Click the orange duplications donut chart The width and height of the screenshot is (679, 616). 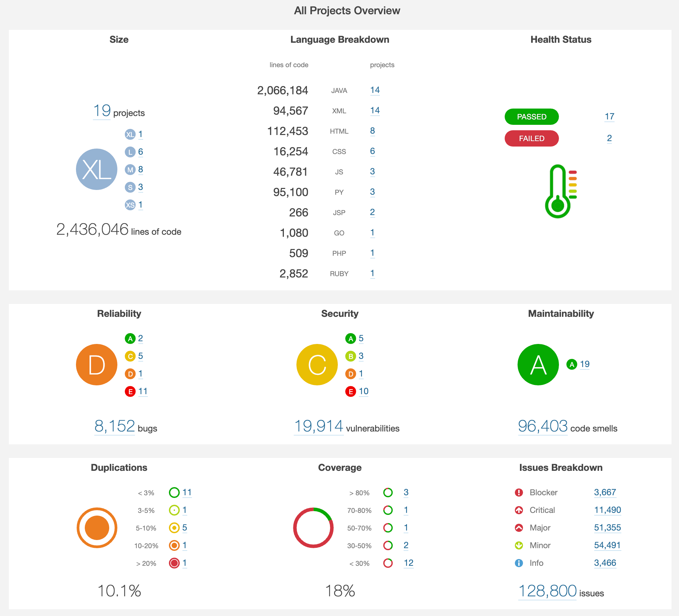pos(97,528)
